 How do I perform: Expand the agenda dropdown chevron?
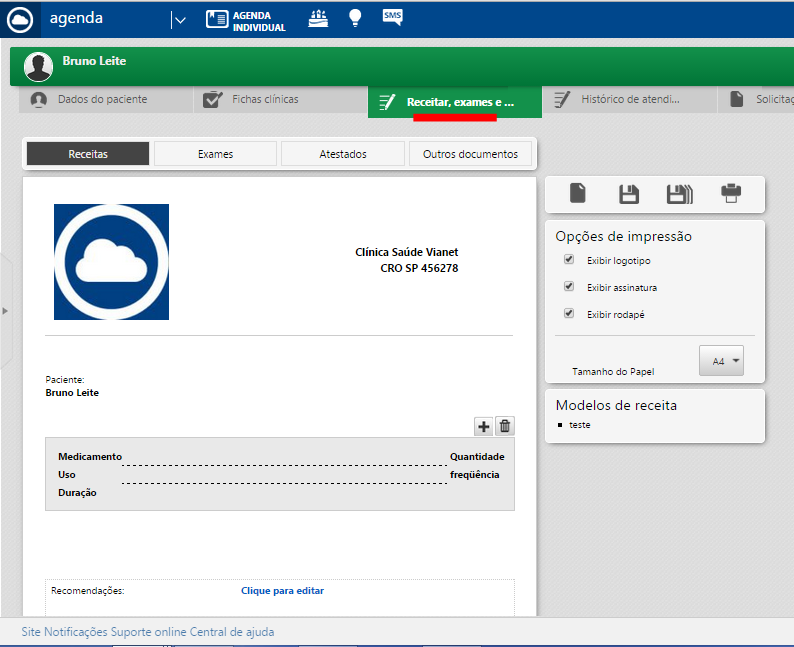tap(178, 19)
